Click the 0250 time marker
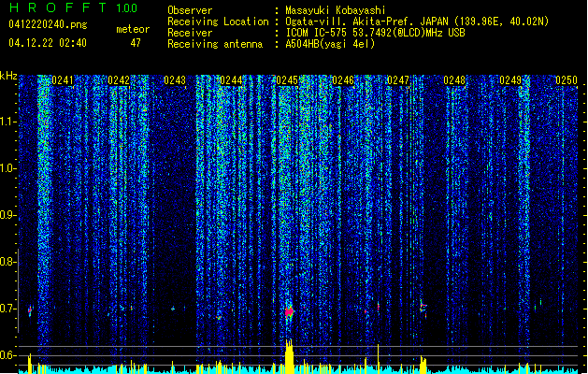 point(566,80)
